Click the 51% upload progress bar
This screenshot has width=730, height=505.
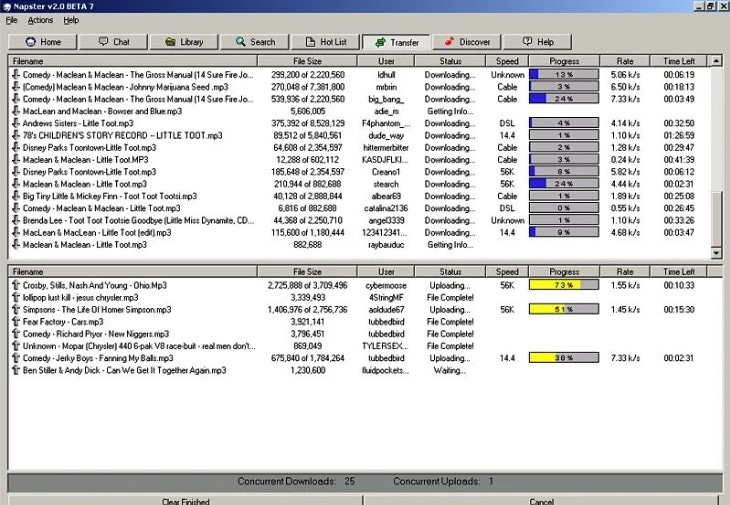tap(564, 309)
